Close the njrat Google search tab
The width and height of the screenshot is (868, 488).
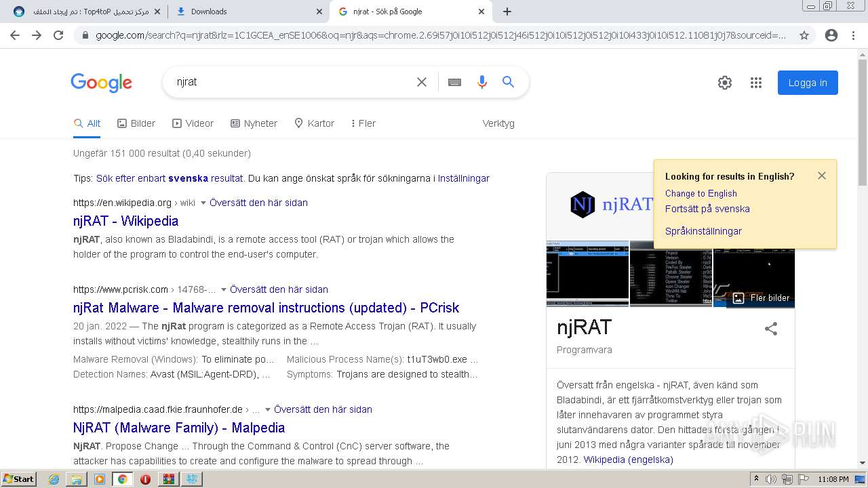pyautogui.click(x=481, y=12)
